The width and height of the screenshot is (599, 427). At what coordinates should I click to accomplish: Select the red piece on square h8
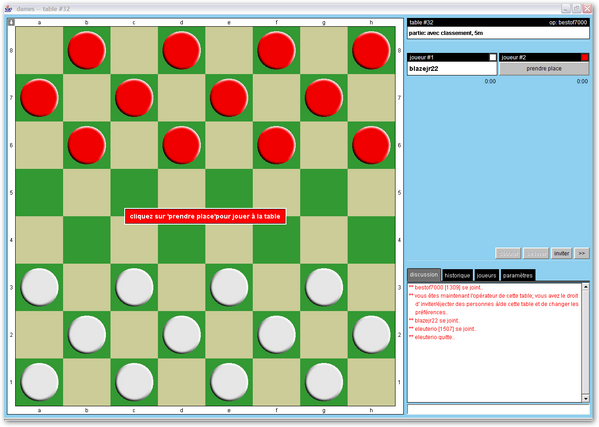[x=371, y=50]
